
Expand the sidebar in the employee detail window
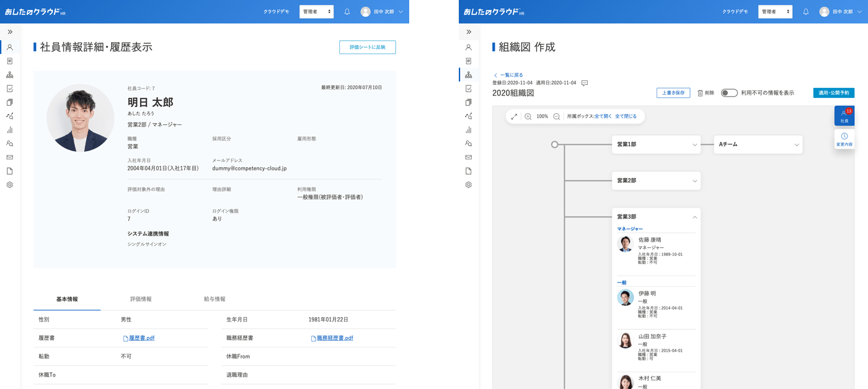pos(10,32)
